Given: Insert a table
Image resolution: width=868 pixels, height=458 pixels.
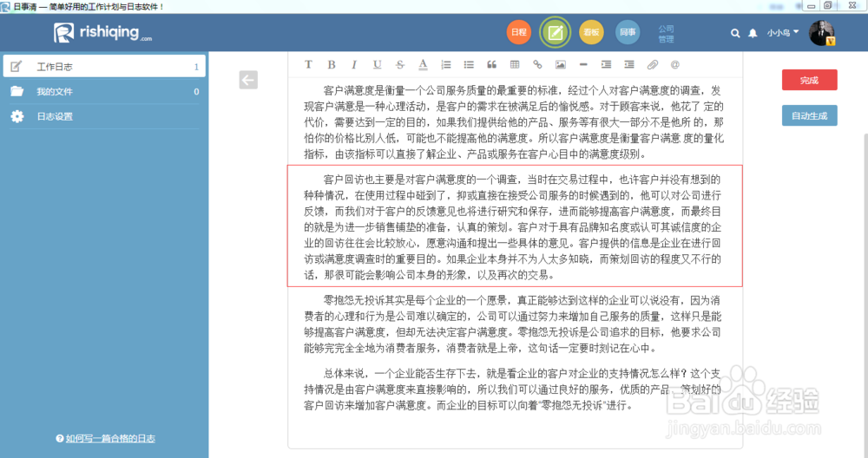Looking at the screenshot, I should point(515,65).
